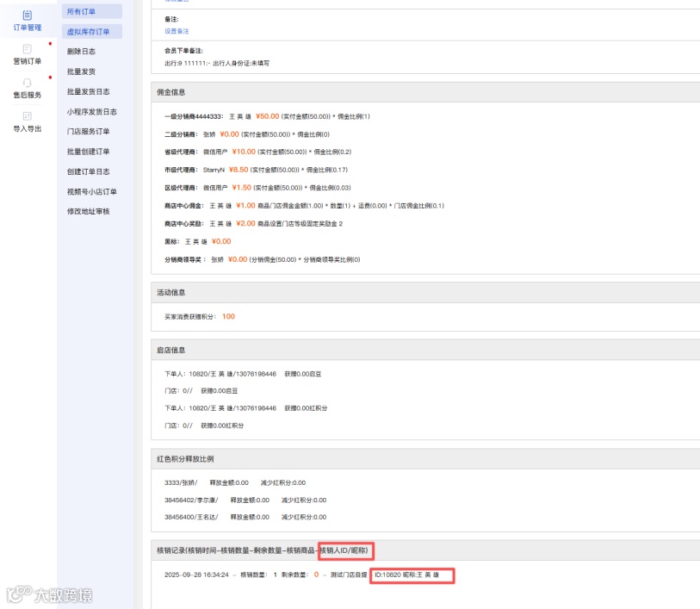Open 小程序发货日志 menu item

(x=92, y=112)
